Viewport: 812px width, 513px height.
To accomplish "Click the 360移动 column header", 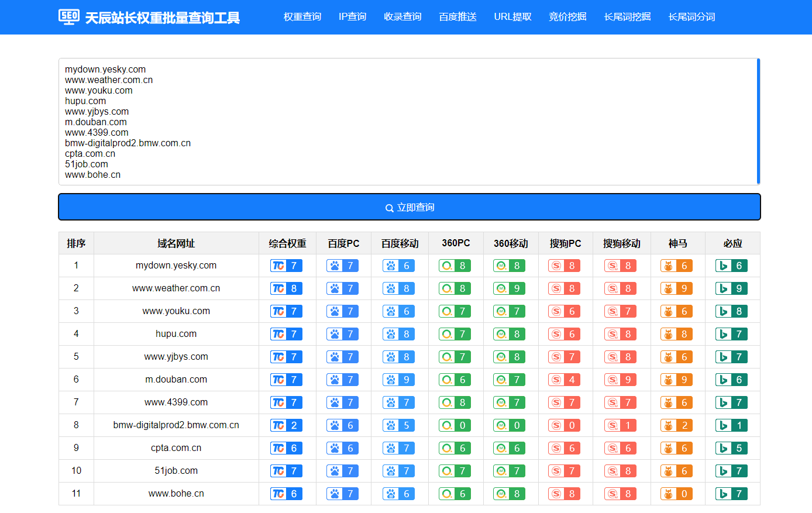I will 511,243.
